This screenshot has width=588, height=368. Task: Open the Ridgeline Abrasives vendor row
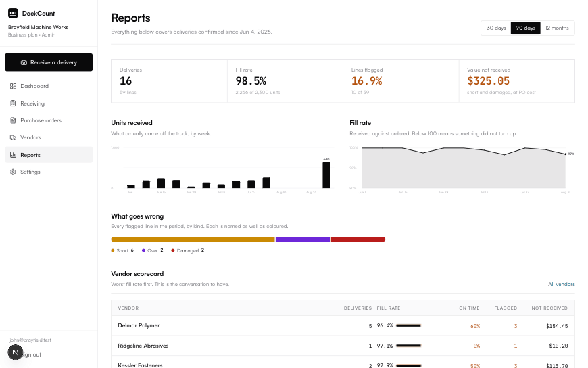[x=343, y=346]
